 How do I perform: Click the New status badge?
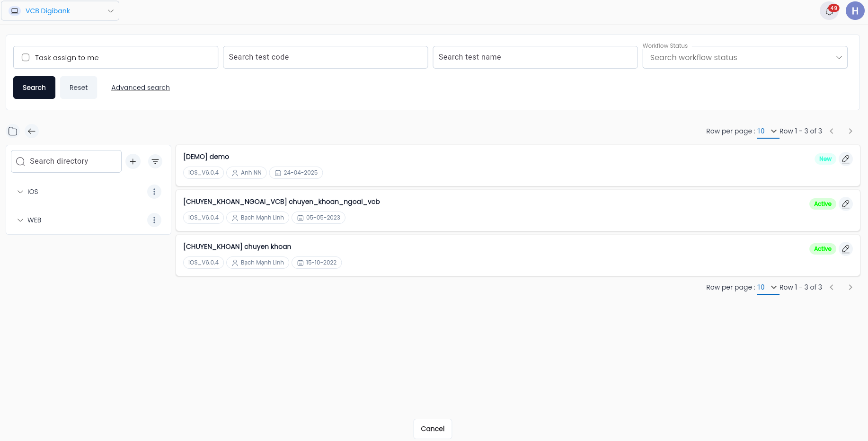pyautogui.click(x=825, y=159)
